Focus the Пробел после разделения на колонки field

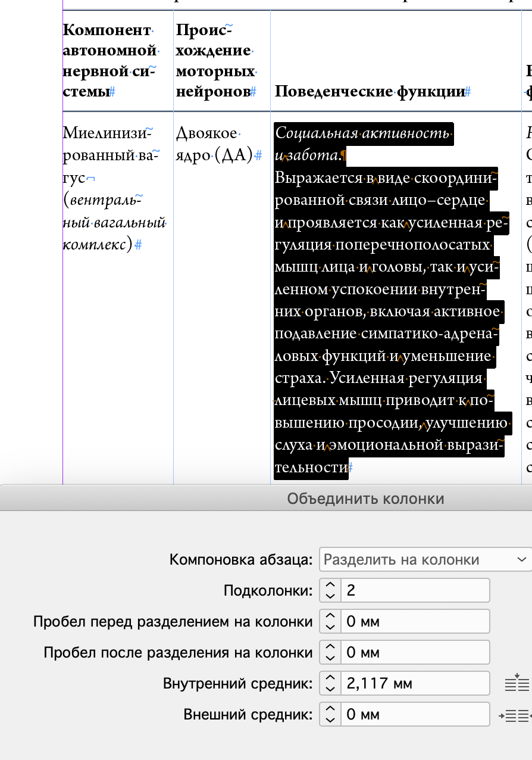[x=414, y=653]
